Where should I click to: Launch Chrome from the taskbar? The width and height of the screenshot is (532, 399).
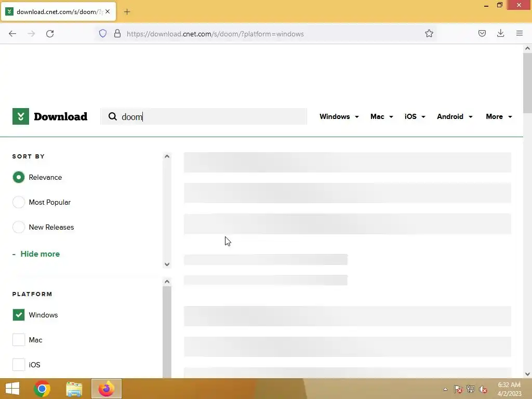[42, 389]
